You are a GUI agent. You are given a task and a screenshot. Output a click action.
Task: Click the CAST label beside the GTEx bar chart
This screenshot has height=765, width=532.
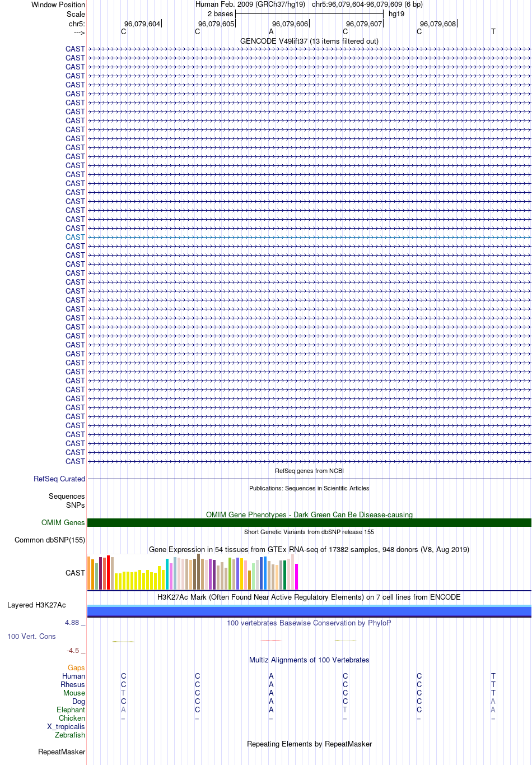pyautogui.click(x=75, y=573)
